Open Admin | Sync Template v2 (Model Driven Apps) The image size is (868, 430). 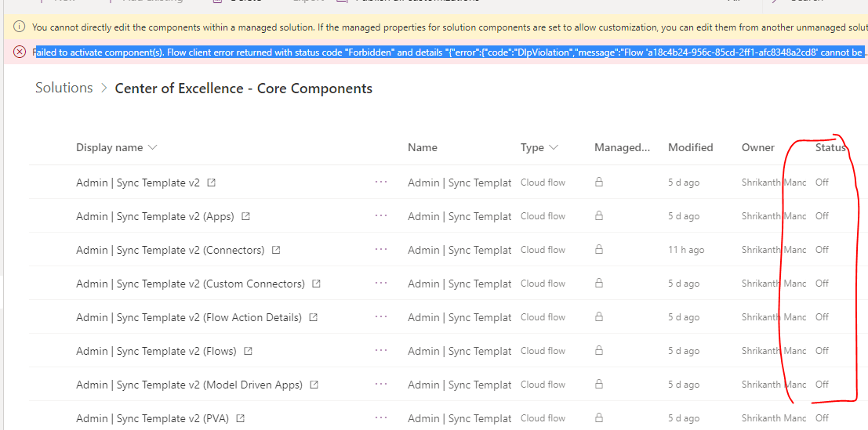pyautogui.click(x=189, y=385)
